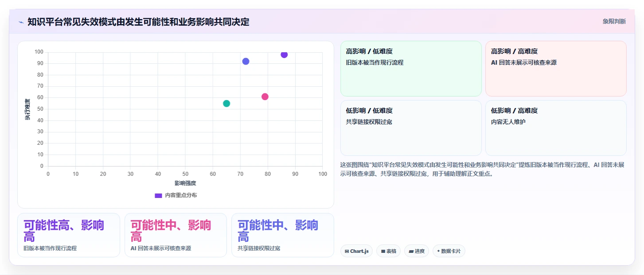Click the pink 可能性中、影响高 data card

pos(176,235)
